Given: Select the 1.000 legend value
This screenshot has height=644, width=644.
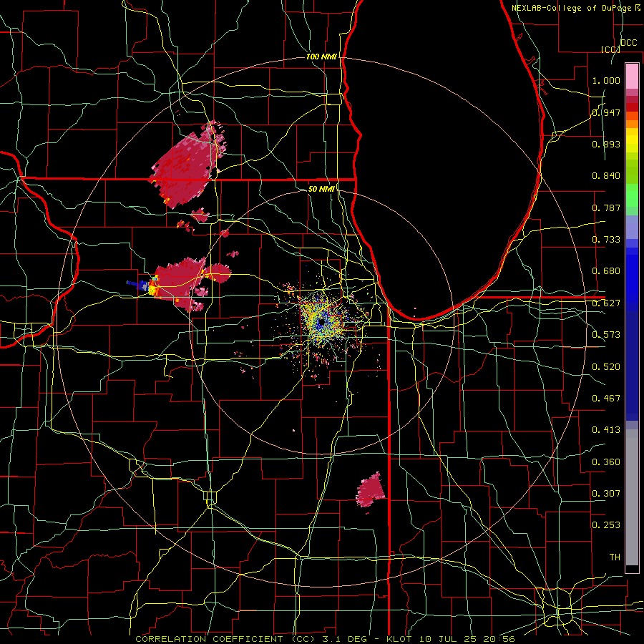Looking at the screenshot, I should coord(606,80).
